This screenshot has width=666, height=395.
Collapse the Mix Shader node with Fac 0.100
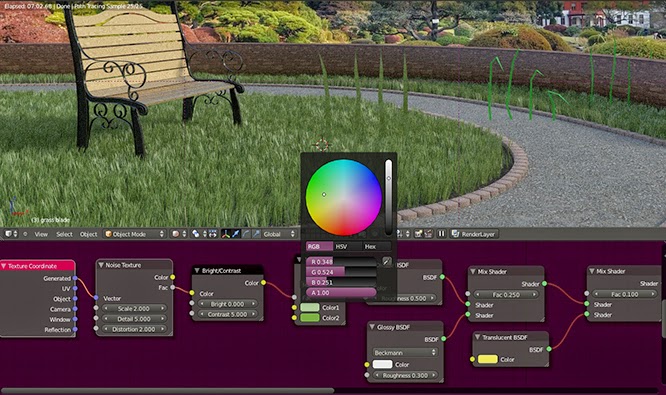pyautogui.click(x=592, y=271)
